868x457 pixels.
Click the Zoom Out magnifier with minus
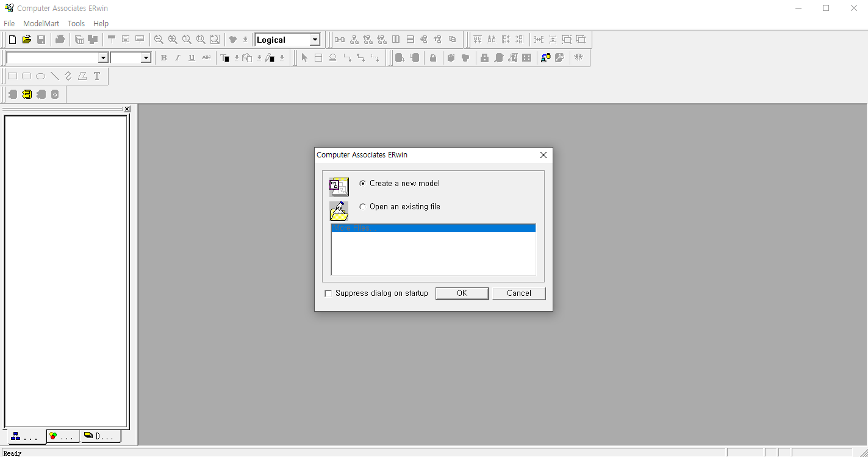159,40
